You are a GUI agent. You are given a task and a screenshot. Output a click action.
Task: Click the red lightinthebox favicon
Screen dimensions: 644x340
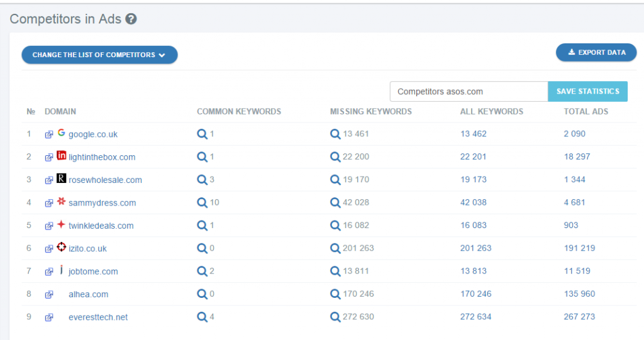tap(61, 155)
